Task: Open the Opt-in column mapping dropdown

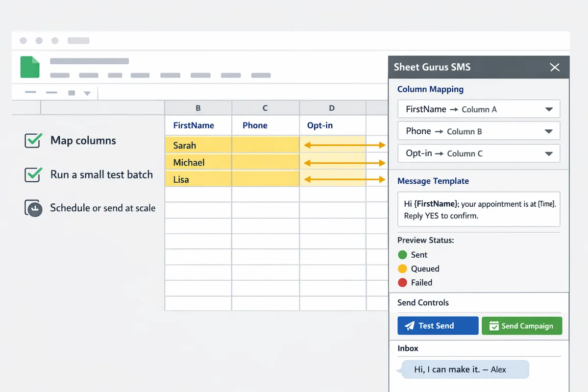Action: 479,153
